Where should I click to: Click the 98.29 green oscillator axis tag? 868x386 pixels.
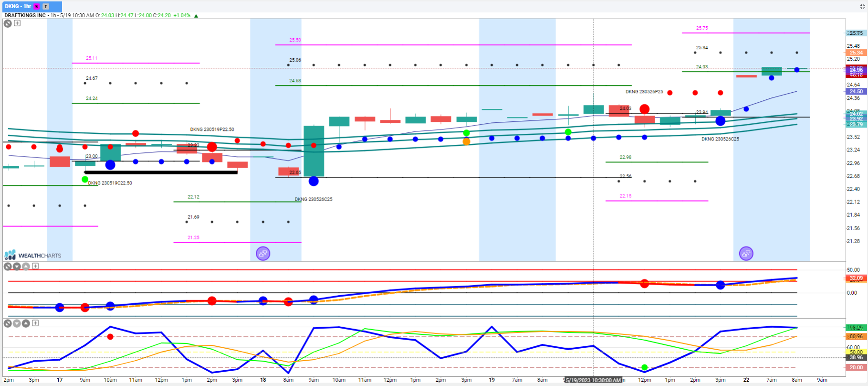856,328
